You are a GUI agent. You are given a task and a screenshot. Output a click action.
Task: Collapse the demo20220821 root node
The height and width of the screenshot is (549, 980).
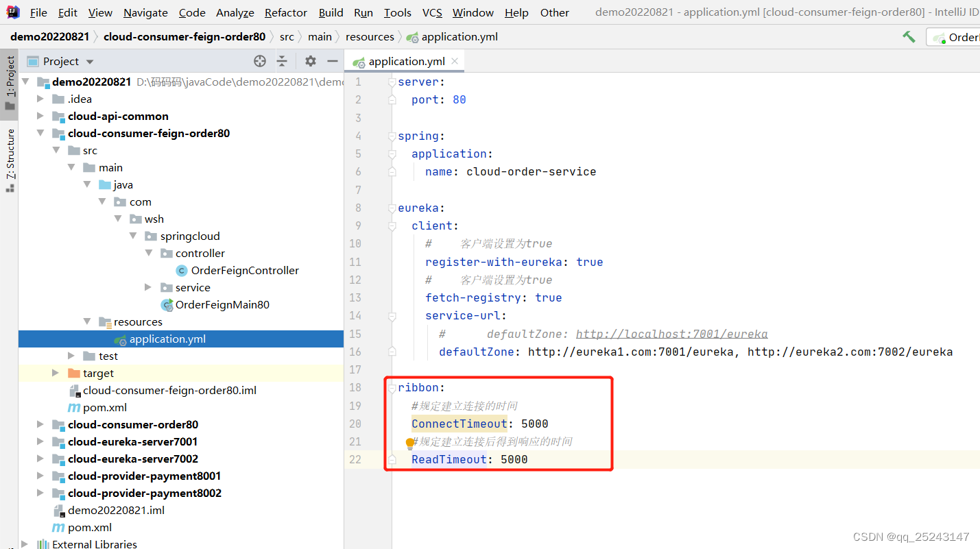pyautogui.click(x=26, y=82)
